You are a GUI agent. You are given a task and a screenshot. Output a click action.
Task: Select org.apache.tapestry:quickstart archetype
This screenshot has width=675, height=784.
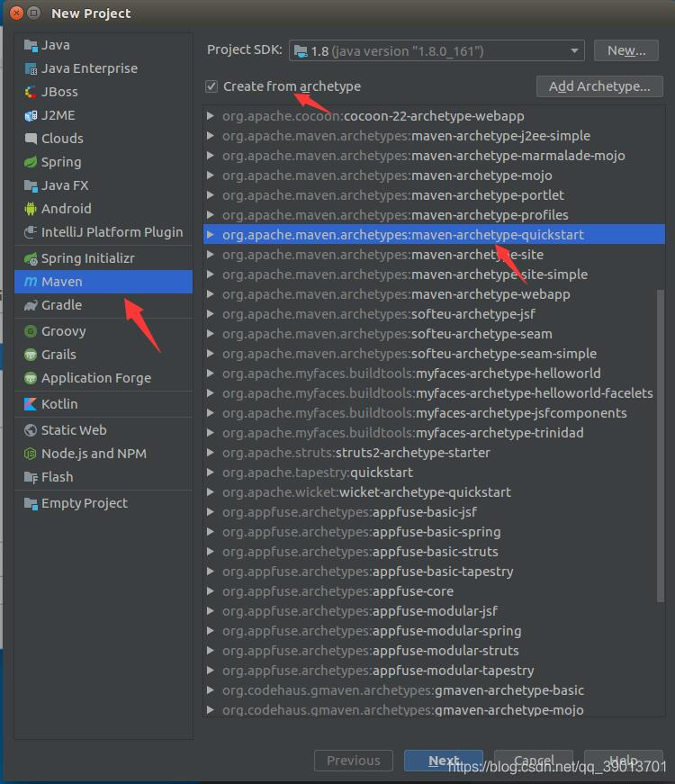point(434,473)
